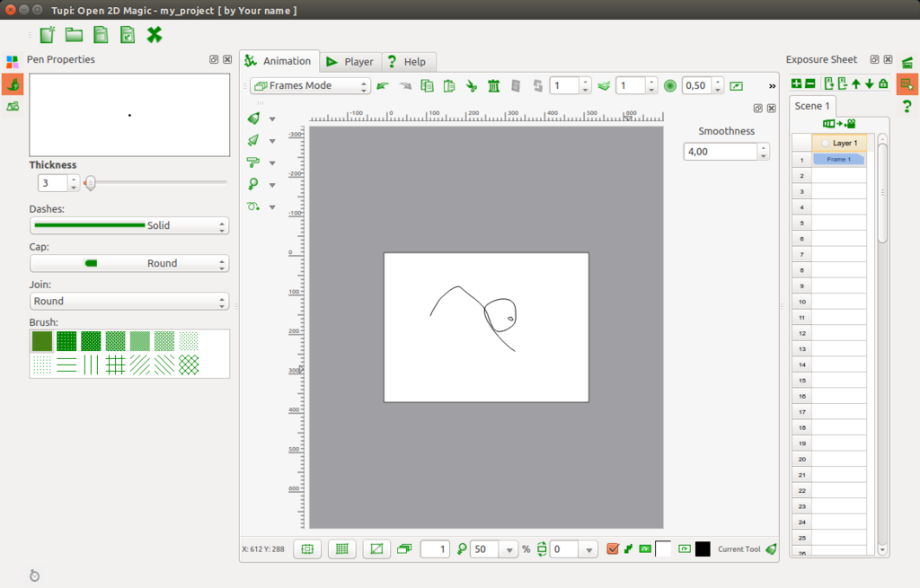Move the frame up with the up arrow
Viewport: 920px width, 588px height.
(855, 83)
